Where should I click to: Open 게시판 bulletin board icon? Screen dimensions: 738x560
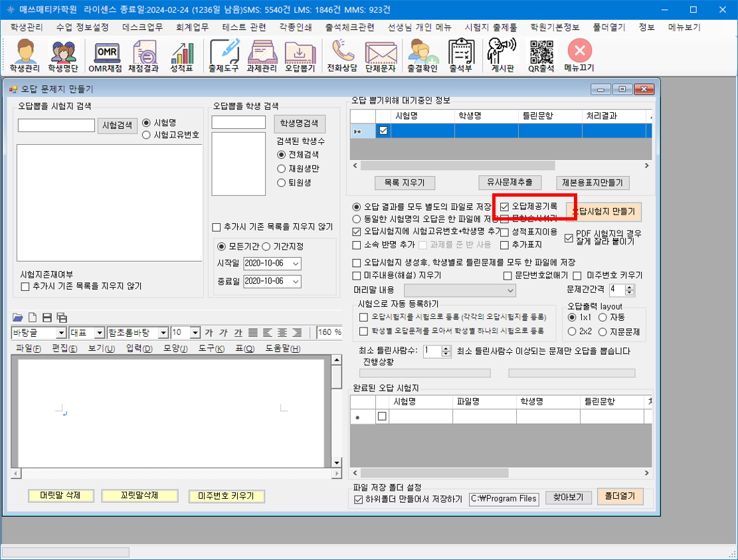503,56
